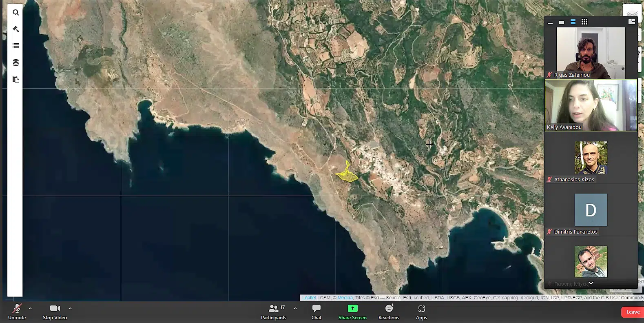
Task: Switch video panel to grid view
Action: [x=584, y=22]
